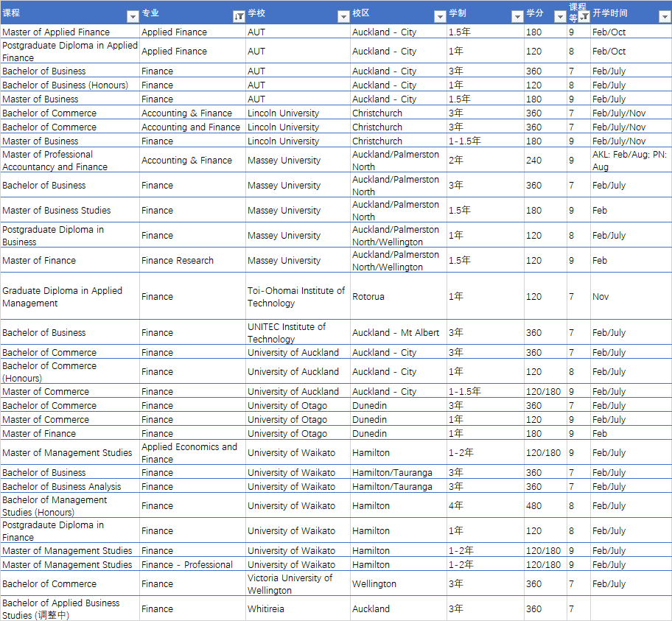This screenshot has height=621, width=672.
Task: Select the "Bachelor of Business (Honours)" cell
Action: click(x=70, y=85)
